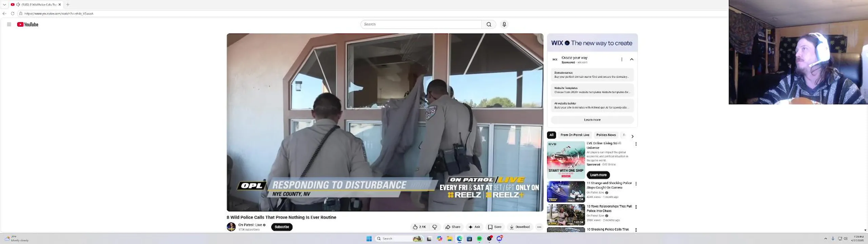Open Spotify from the taskbar

coord(479,239)
